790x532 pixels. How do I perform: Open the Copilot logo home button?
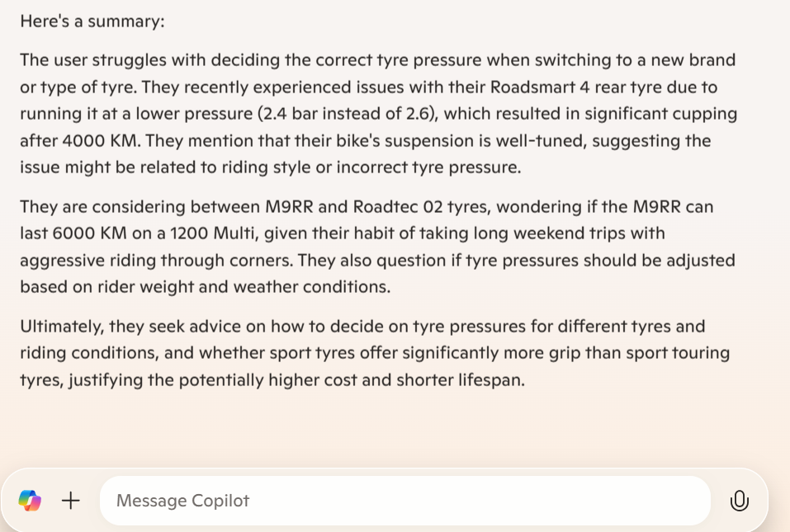click(x=30, y=500)
